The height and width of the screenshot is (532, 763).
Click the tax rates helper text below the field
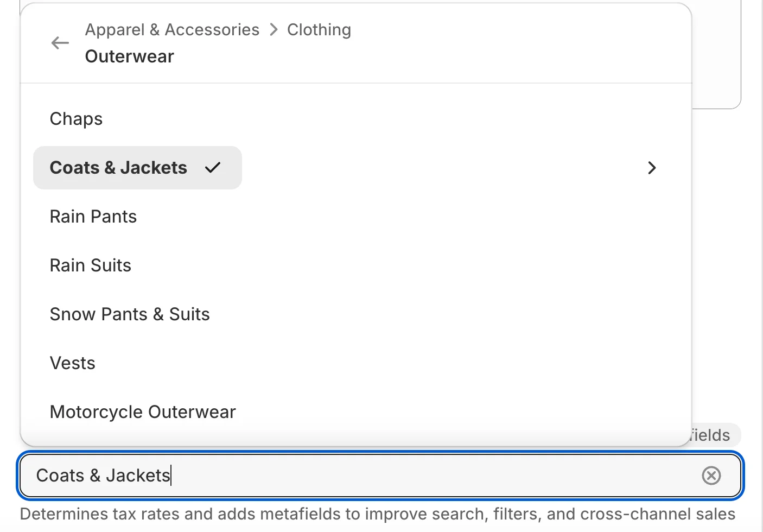[x=377, y=514]
